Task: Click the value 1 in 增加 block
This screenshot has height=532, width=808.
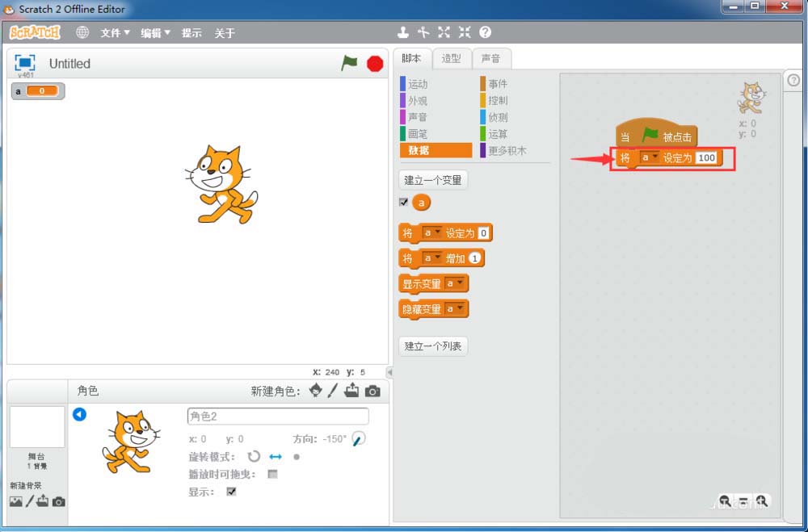Action: (x=474, y=258)
